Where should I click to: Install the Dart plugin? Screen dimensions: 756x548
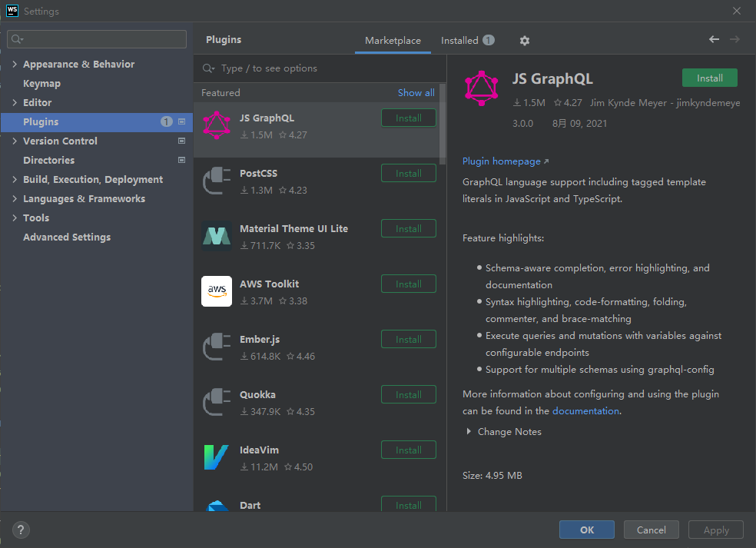coord(409,505)
